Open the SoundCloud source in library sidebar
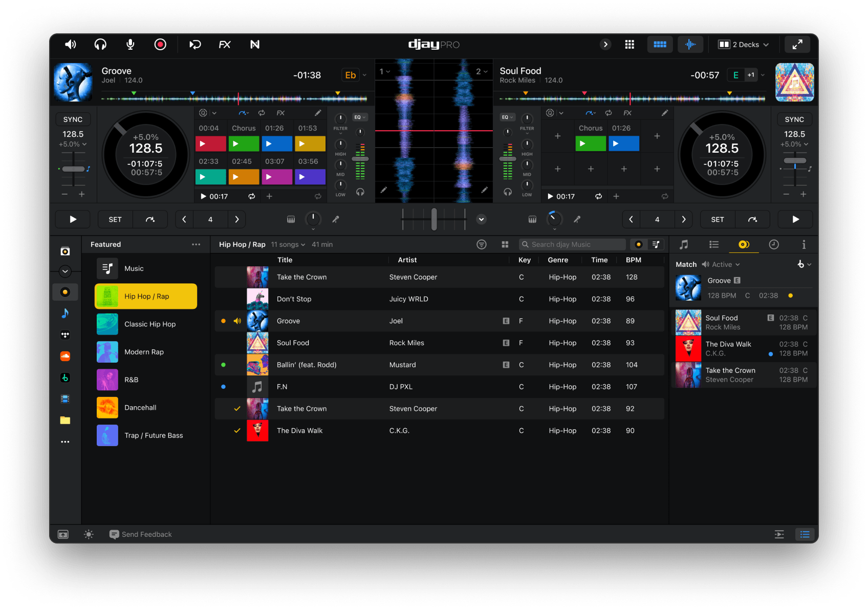Screen dimensions: 868x609 [65, 356]
